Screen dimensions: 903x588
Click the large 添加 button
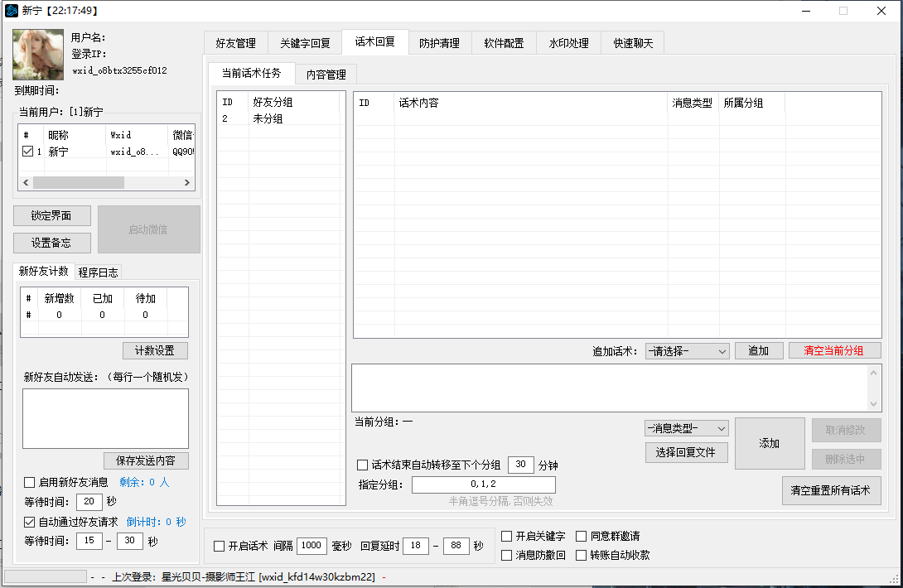pyautogui.click(x=770, y=443)
